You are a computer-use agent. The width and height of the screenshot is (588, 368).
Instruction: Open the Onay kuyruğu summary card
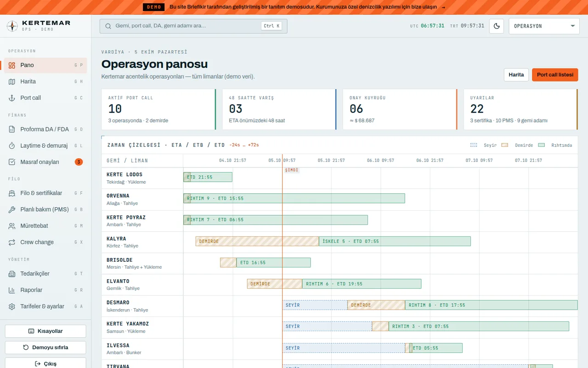(x=400, y=109)
